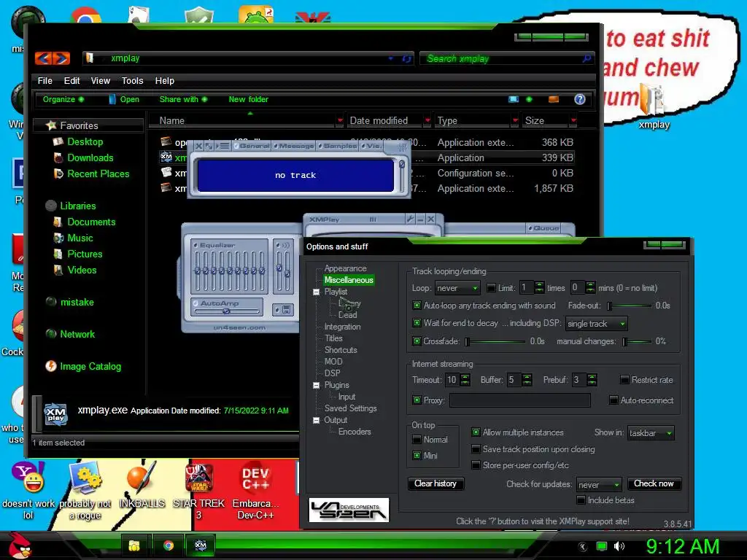The image size is (747, 560).
Task: Open the single track DSP dropdown
Action: pyautogui.click(x=597, y=324)
